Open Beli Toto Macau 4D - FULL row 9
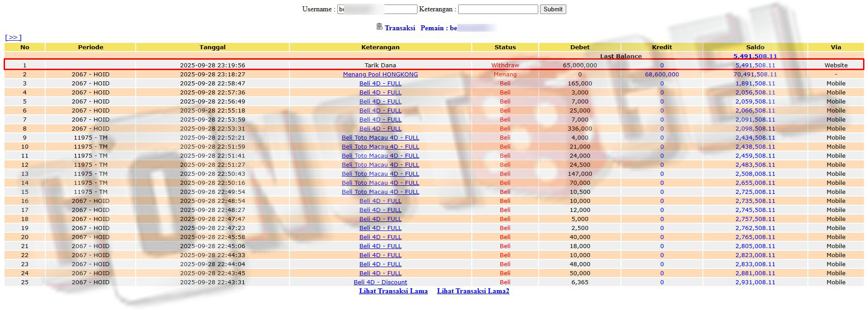This screenshot has height=310, width=868. pos(380,138)
